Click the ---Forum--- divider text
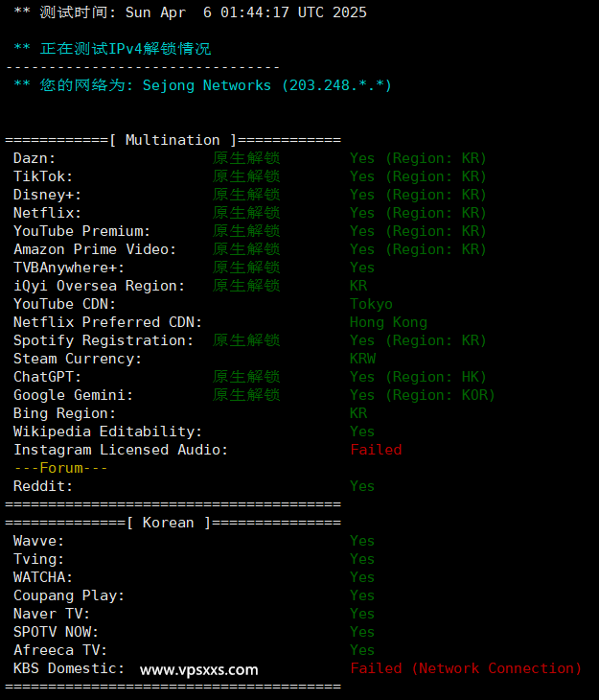 (x=60, y=468)
